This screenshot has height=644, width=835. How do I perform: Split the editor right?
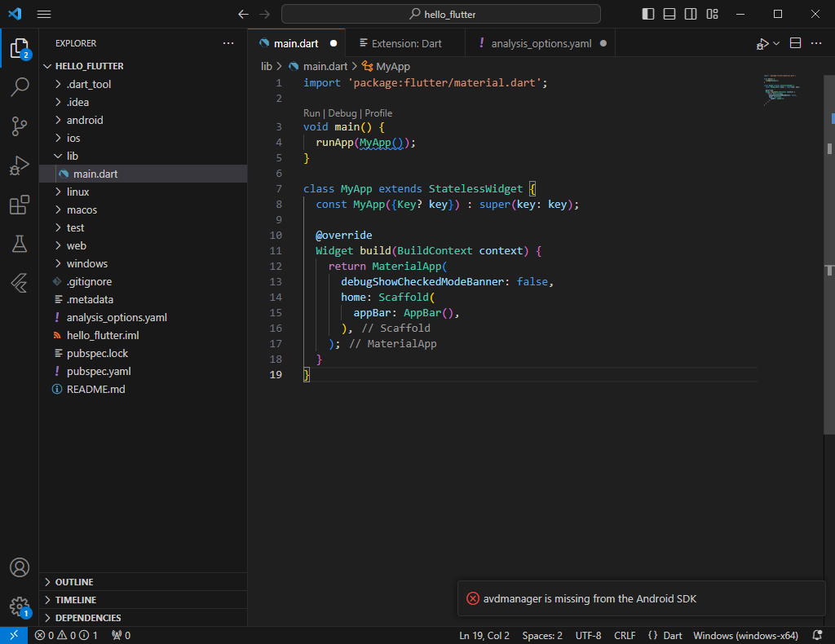click(x=796, y=43)
